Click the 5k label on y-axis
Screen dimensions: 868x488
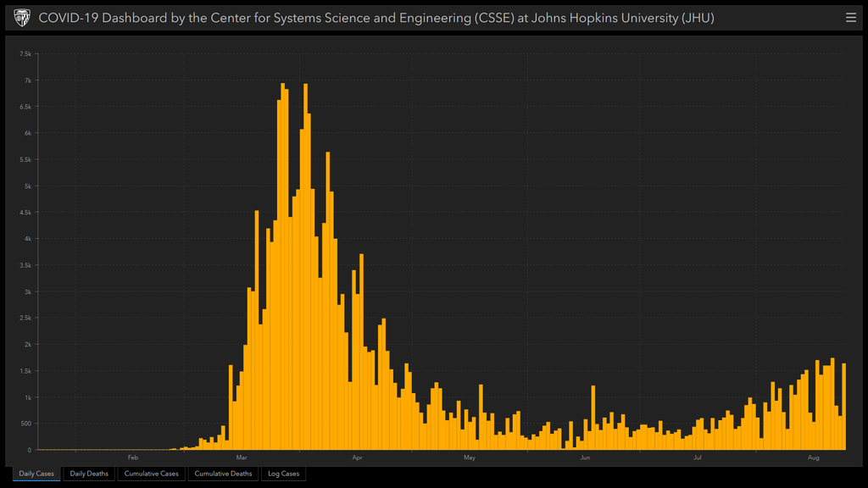point(26,186)
